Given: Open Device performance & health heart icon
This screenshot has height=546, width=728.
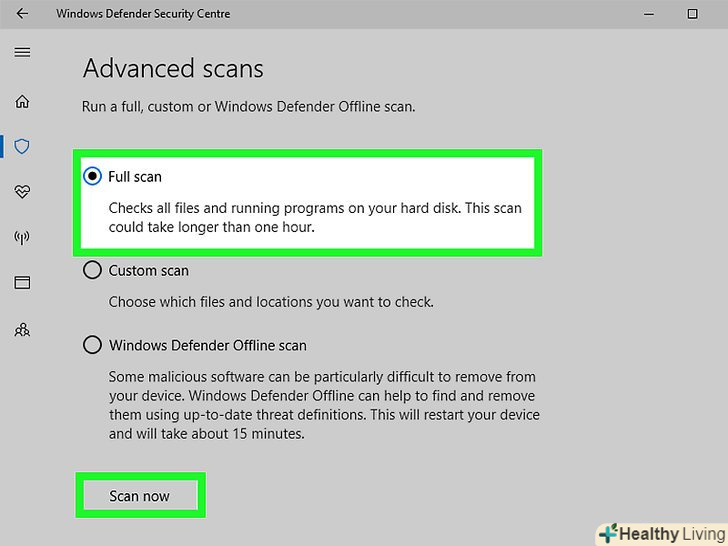Looking at the screenshot, I should point(22,191).
